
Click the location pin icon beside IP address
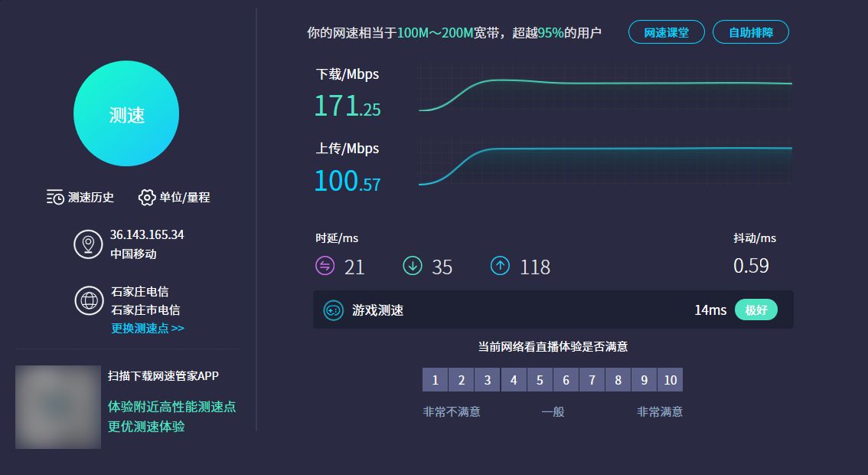(88, 244)
